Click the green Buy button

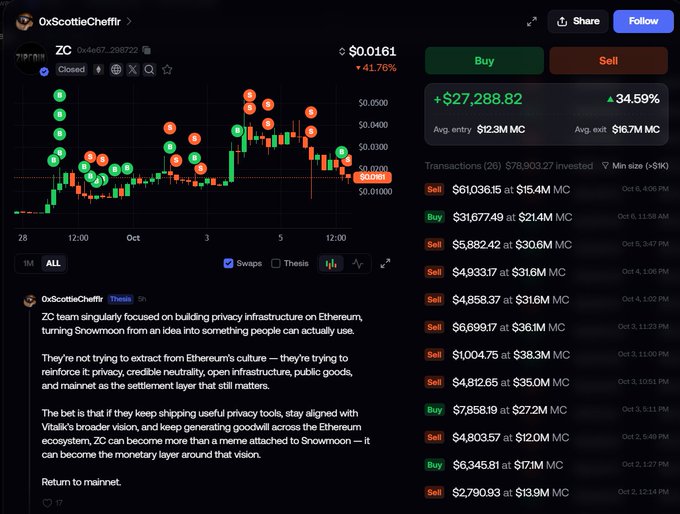coord(484,61)
